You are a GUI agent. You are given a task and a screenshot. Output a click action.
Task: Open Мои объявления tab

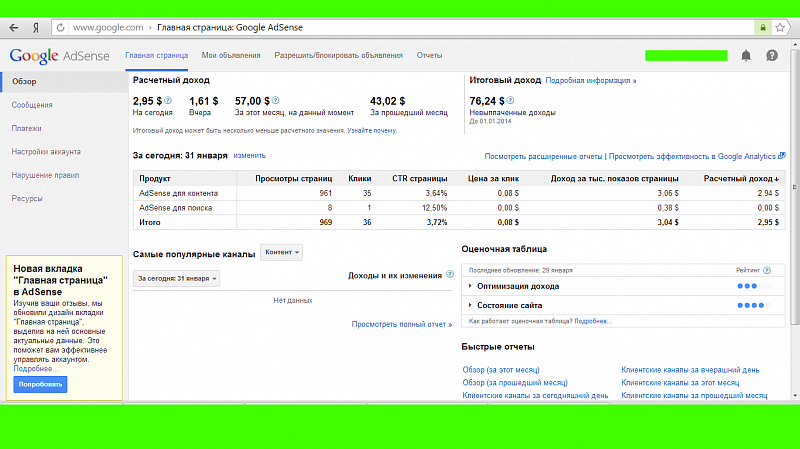pyautogui.click(x=231, y=55)
